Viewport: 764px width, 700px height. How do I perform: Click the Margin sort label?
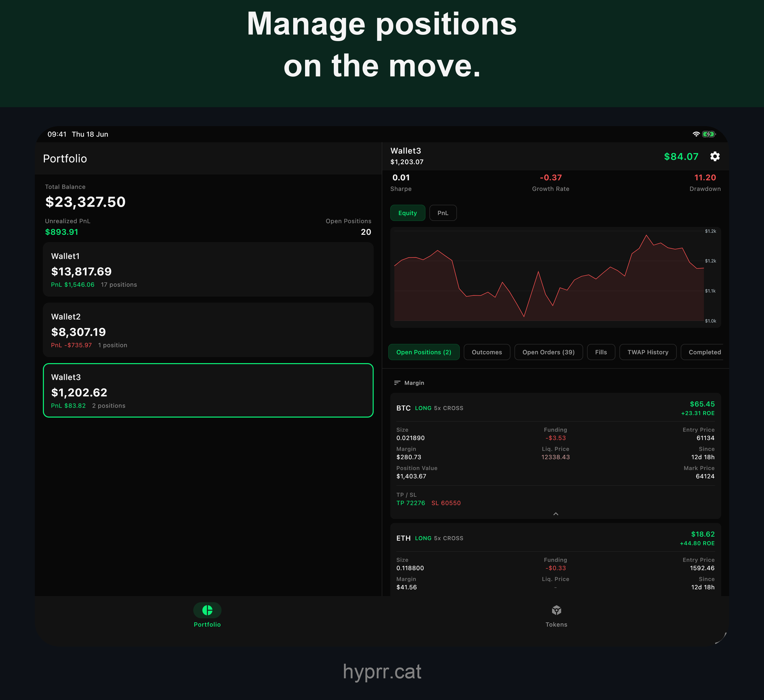(414, 383)
